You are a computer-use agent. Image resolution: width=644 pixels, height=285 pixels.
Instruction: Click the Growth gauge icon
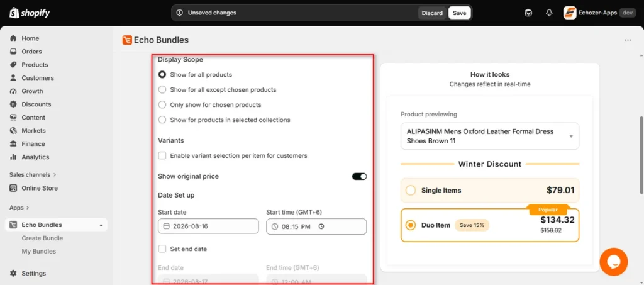click(x=13, y=91)
